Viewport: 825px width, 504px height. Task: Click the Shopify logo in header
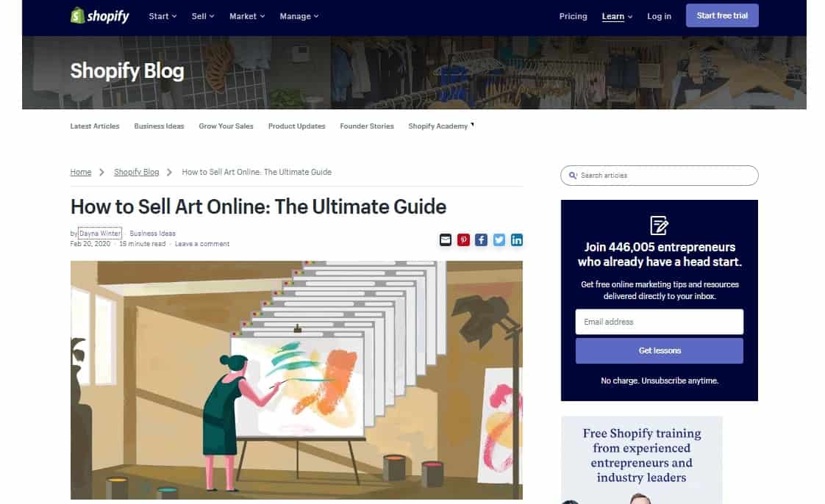tap(100, 15)
